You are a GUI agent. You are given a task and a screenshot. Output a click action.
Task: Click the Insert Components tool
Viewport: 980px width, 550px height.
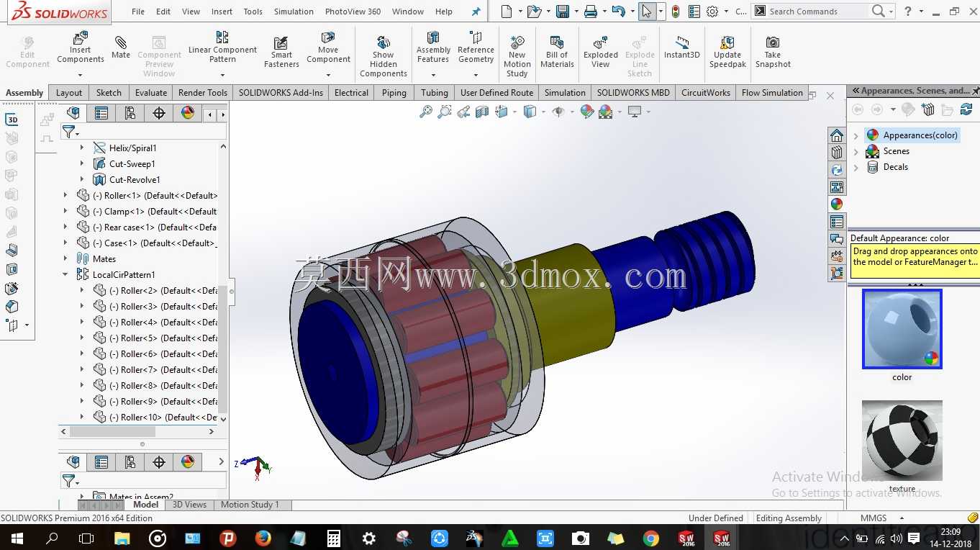[x=81, y=47]
